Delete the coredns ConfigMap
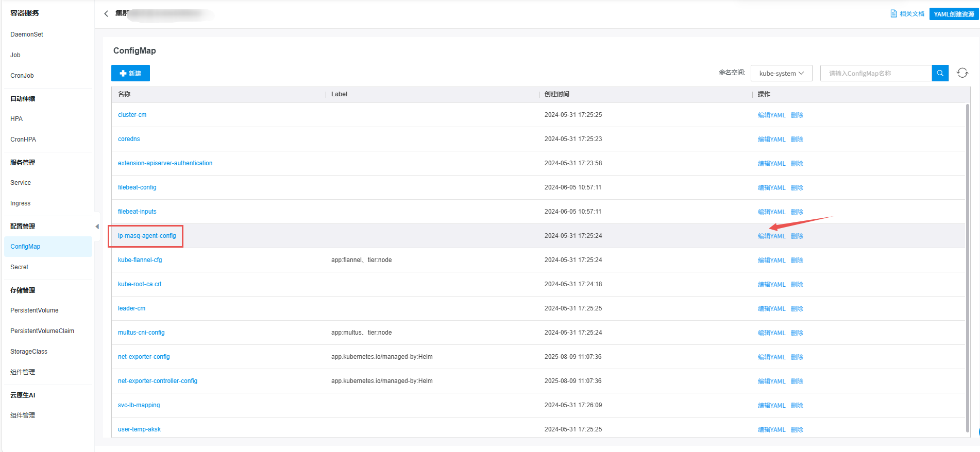 click(x=797, y=140)
